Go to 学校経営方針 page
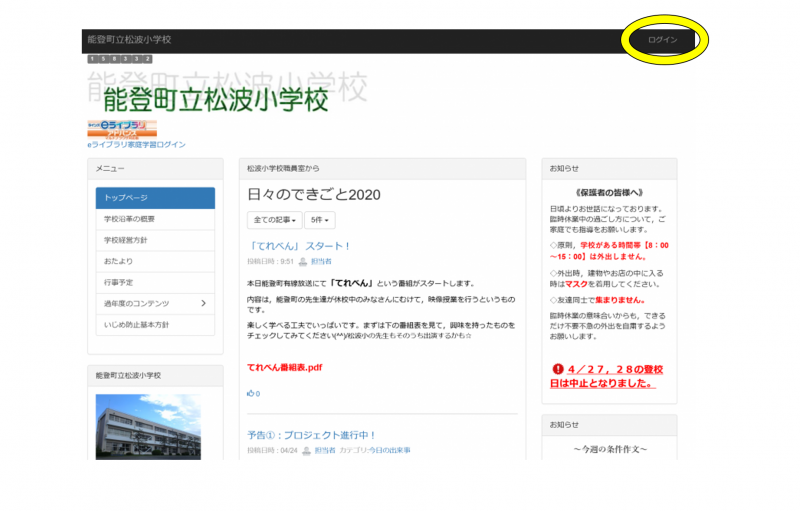 click(155, 240)
